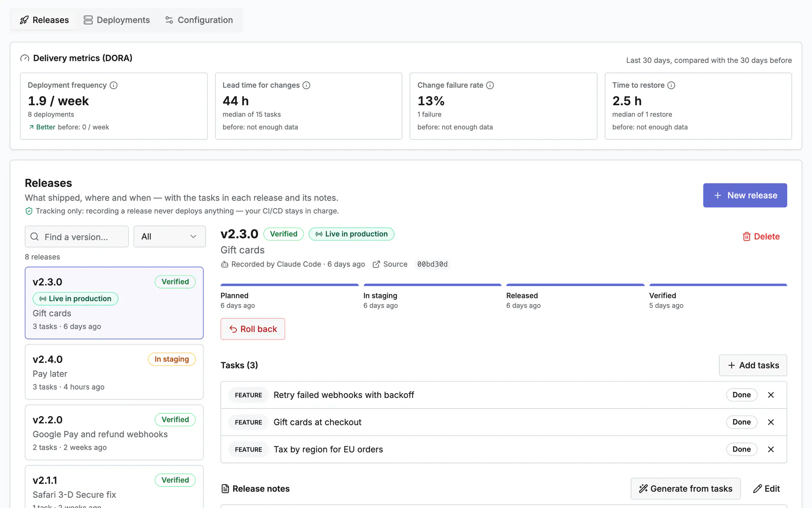Generate release notes from tasks
The height and width of the screenshot is (508, 812).
(x=686, y=489)
